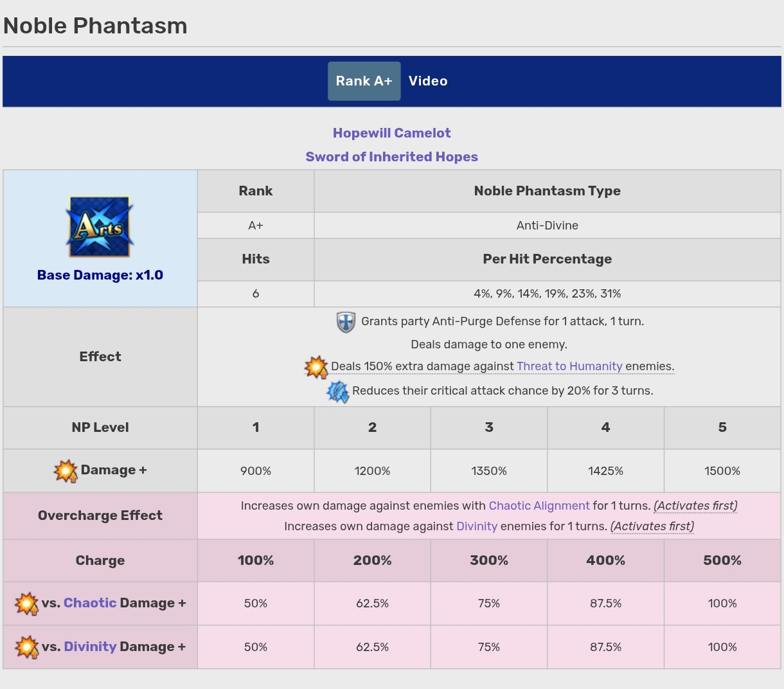
Task: Click the Anti-Divine type cell
Action: pyautogui.click(x=548, y=226)
